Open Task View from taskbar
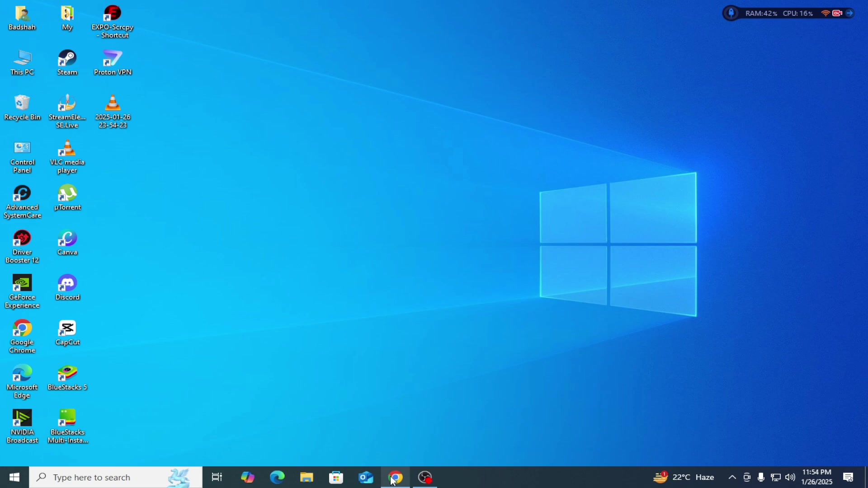The height and width of the screenshot is (488, 868). pyautogui.click(x=217, y=478)
